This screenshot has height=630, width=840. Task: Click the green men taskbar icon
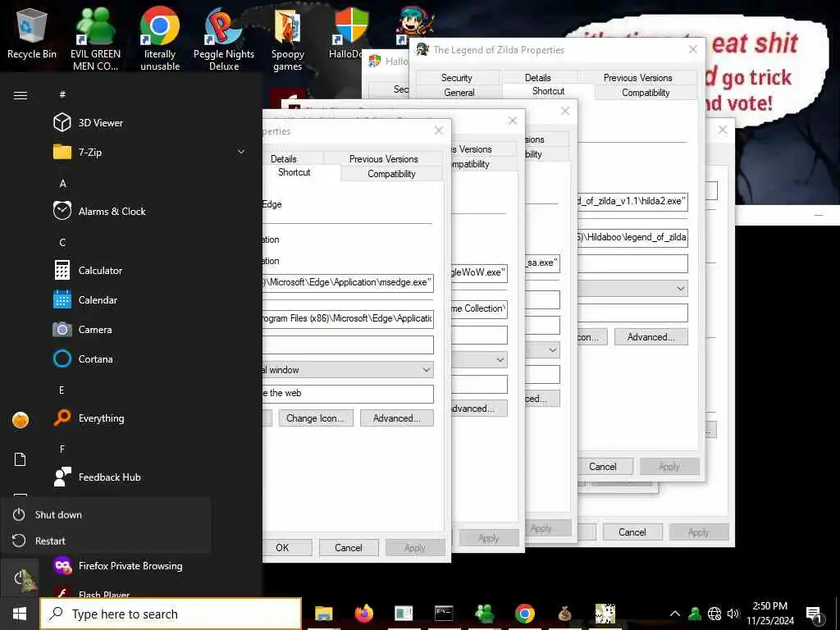[x=484, y=614]
